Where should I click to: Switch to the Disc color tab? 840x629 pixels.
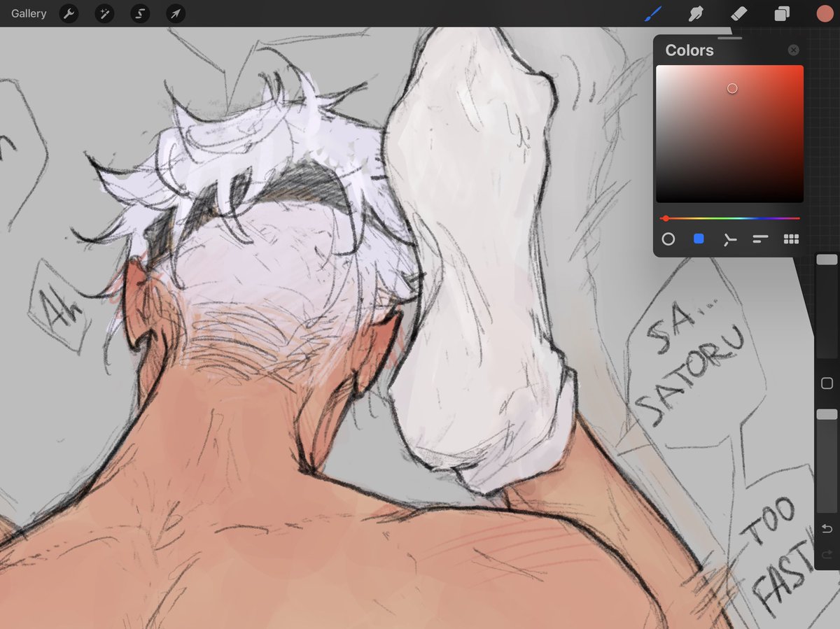(x=668, y=239)
